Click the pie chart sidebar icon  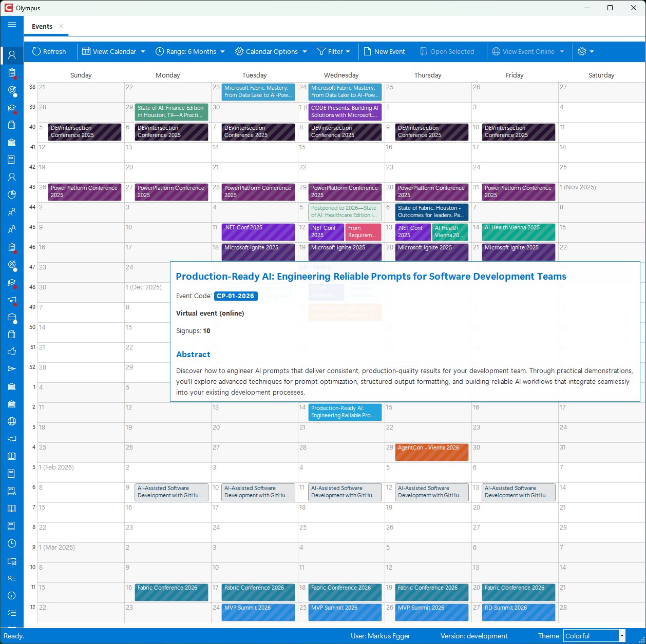pyautogui.click(x=12, y=194)
